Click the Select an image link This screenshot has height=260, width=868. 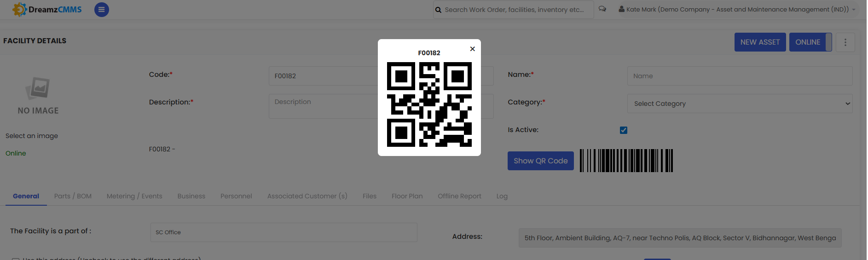[x=32, y=136]
